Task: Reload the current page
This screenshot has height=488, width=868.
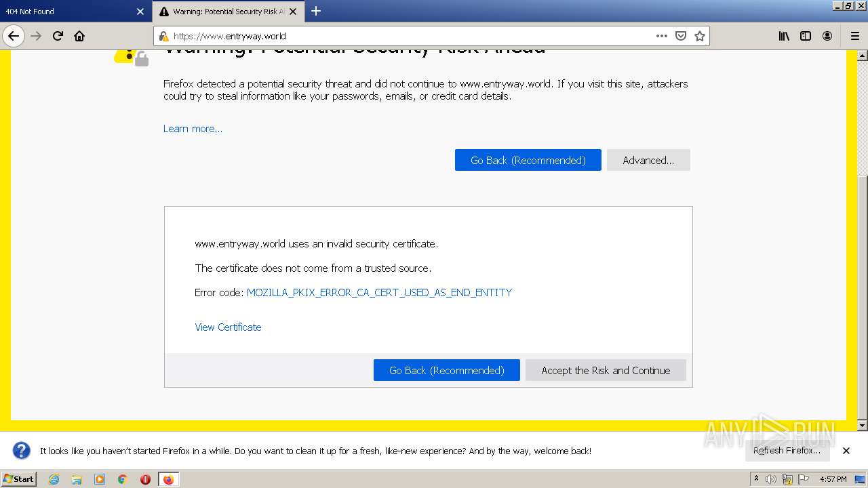Action: click(58, 36)
